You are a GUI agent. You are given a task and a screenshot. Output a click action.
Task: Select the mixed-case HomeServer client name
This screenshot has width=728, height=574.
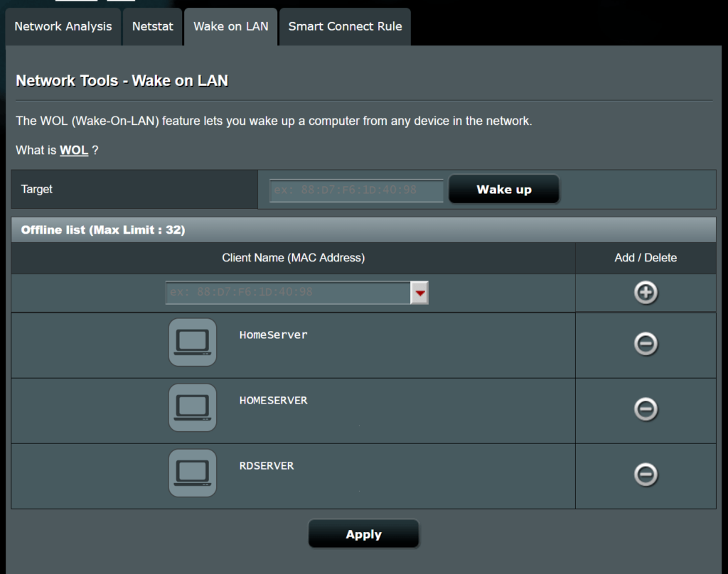[274, 335]
